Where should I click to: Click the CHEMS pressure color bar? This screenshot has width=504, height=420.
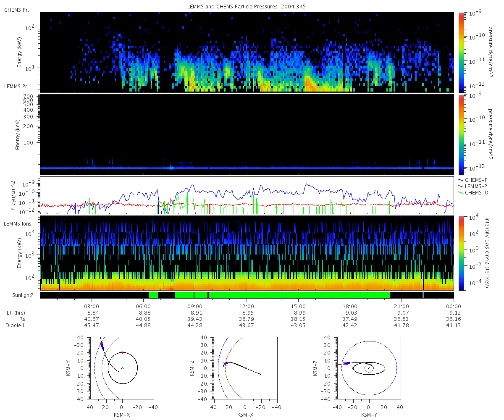click(x=461, y=52)
